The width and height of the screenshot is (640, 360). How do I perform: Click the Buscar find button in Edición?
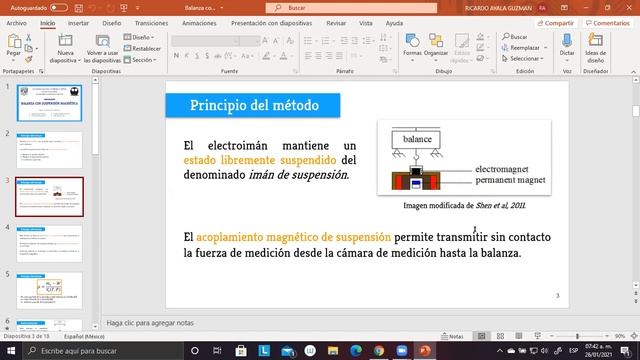pos(515,37)
